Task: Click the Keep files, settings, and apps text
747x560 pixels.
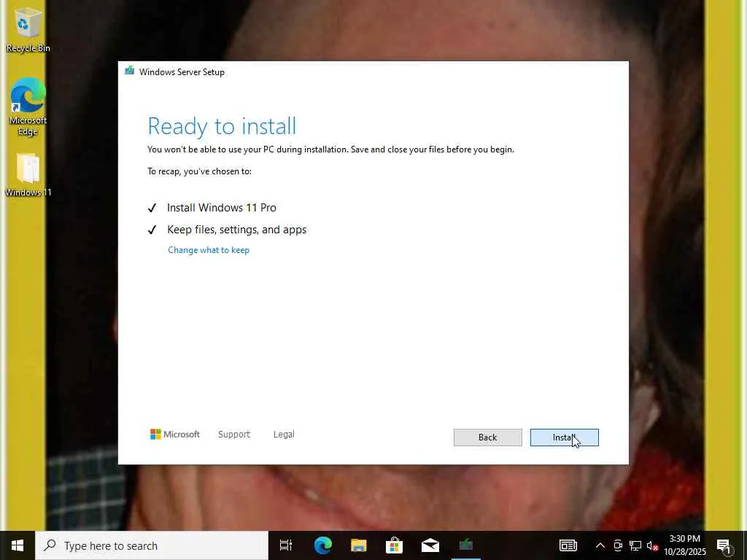Action: click(x=237, y=230)
